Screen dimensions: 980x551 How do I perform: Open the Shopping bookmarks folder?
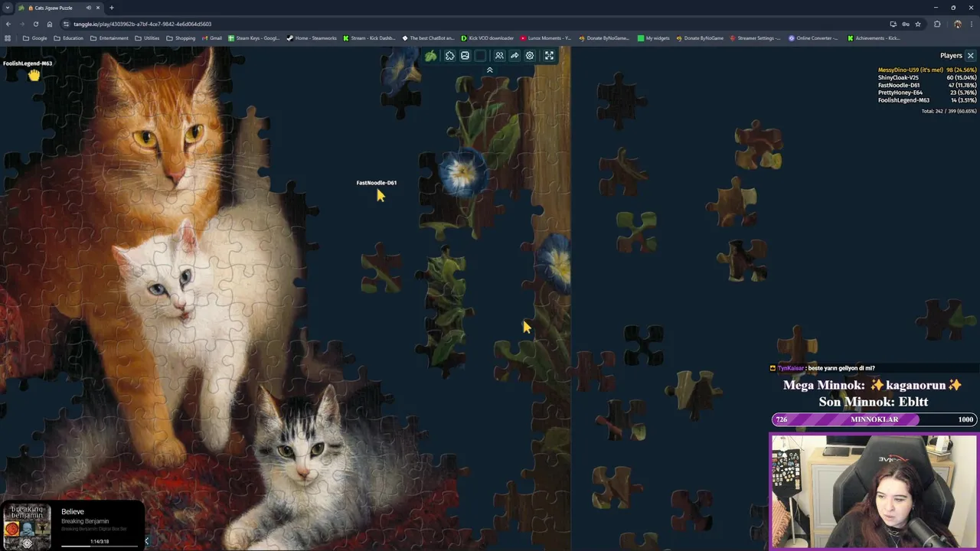(x=181, y=38)
